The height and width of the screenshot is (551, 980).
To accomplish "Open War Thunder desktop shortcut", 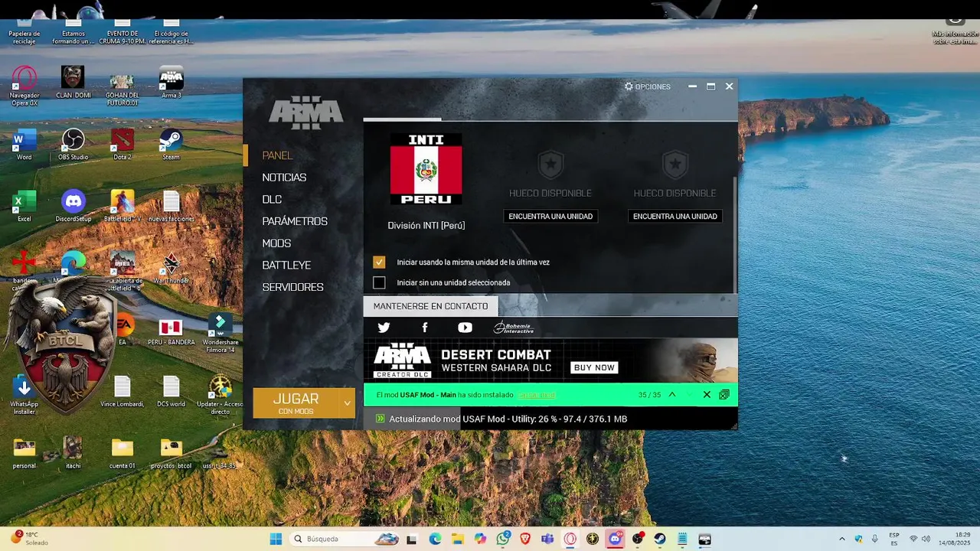I will [x=171, y=268].
